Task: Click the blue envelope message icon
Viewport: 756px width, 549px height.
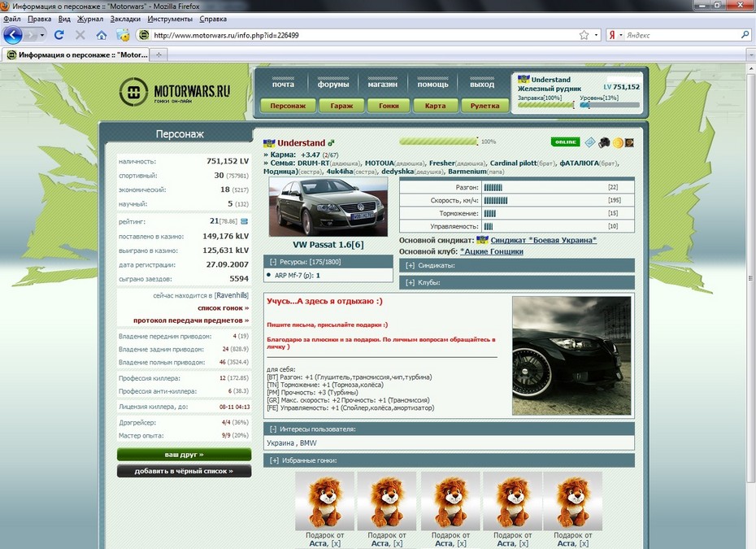Action: point(589,142)
